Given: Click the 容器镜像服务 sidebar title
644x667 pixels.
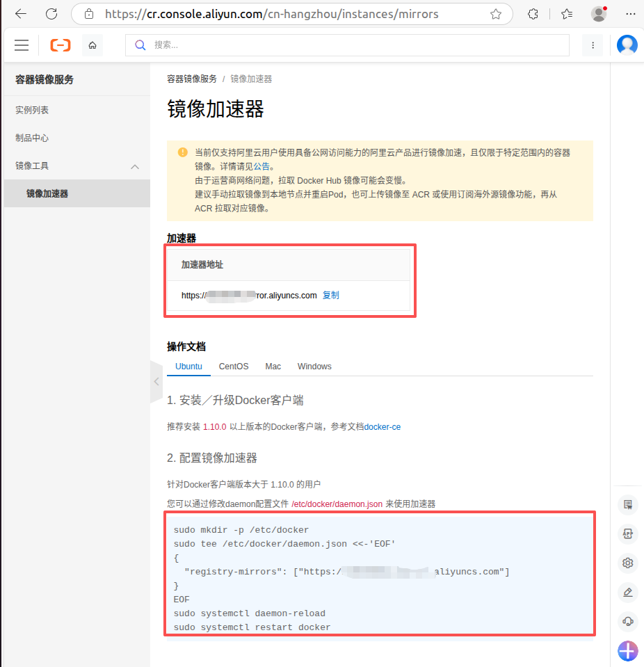Looking at the screenshot, I should coord(45,79).
